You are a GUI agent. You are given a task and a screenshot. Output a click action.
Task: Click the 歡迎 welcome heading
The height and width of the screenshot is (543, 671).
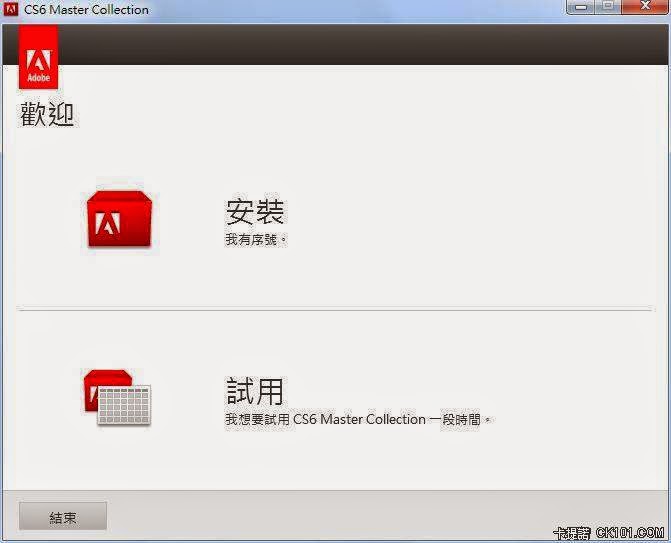[x=47, y=114]
